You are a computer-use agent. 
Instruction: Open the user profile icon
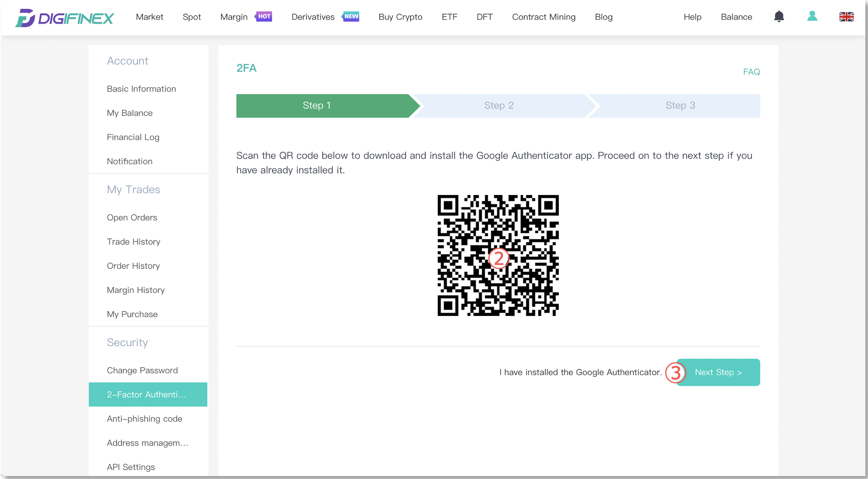812,16
